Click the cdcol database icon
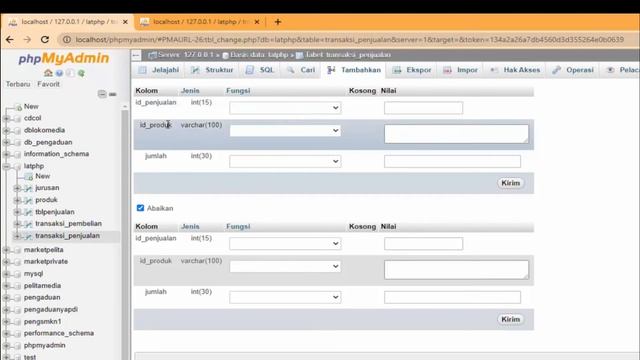 [x=18, y=119]
